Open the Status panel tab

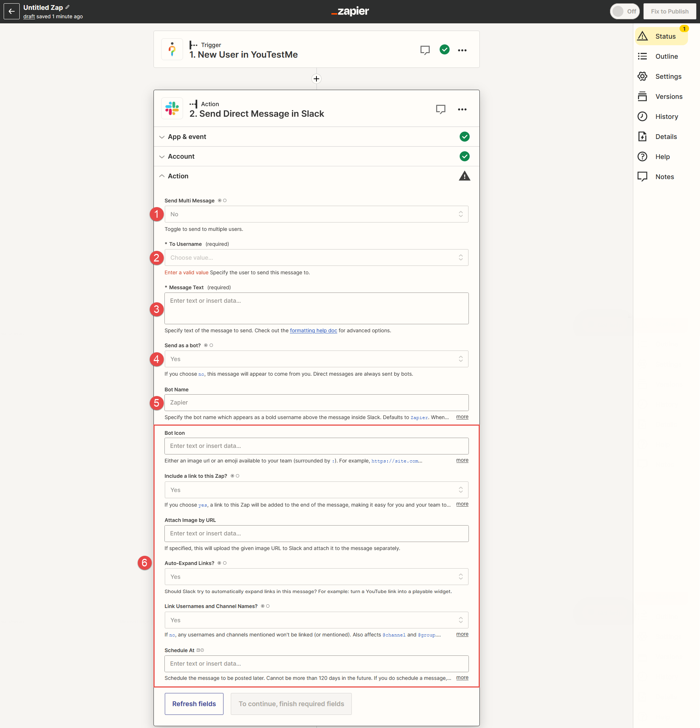click(x=661, y=36)
